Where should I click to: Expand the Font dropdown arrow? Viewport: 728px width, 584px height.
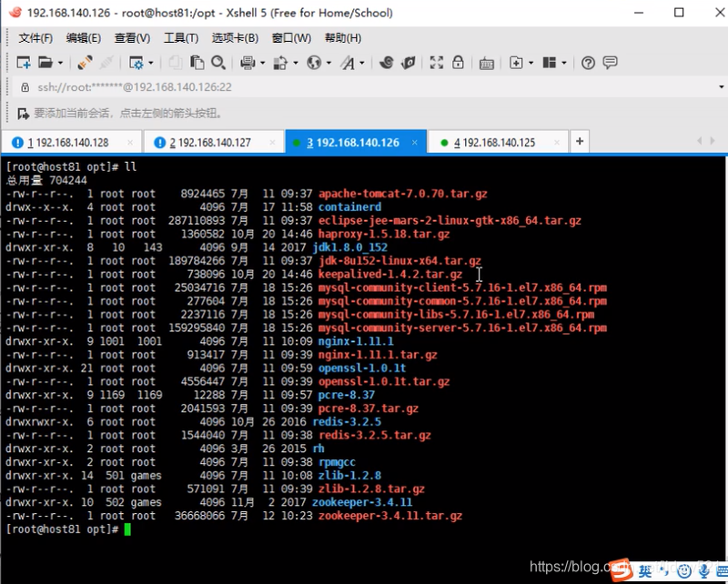pos(362,63)
